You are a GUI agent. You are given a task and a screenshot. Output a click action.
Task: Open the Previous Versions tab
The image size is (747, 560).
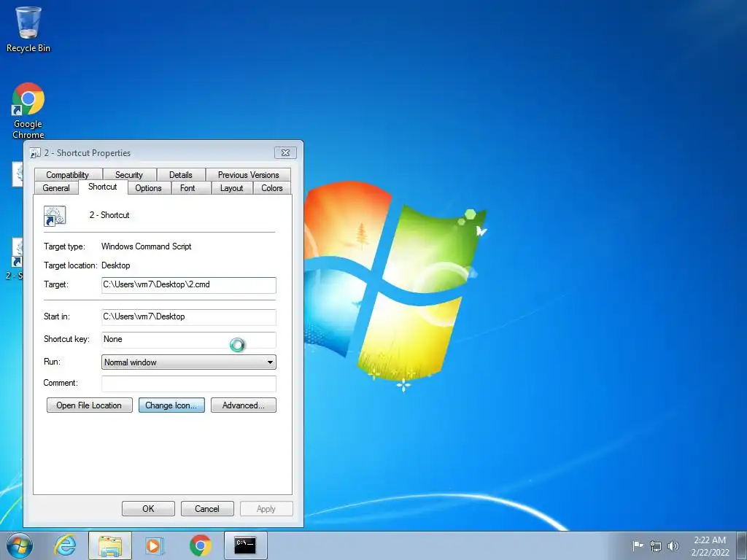tap(249, 175)
